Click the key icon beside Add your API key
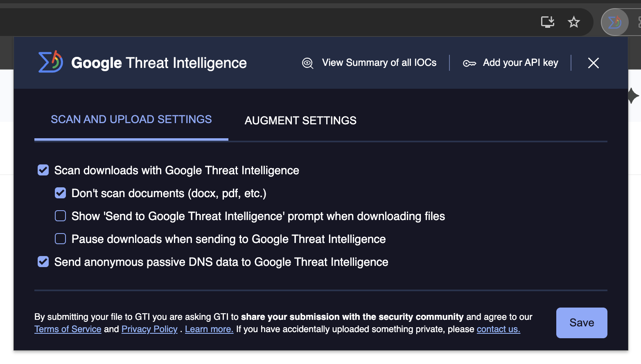This screenshot has height=364, width=641. click(469, 63)
